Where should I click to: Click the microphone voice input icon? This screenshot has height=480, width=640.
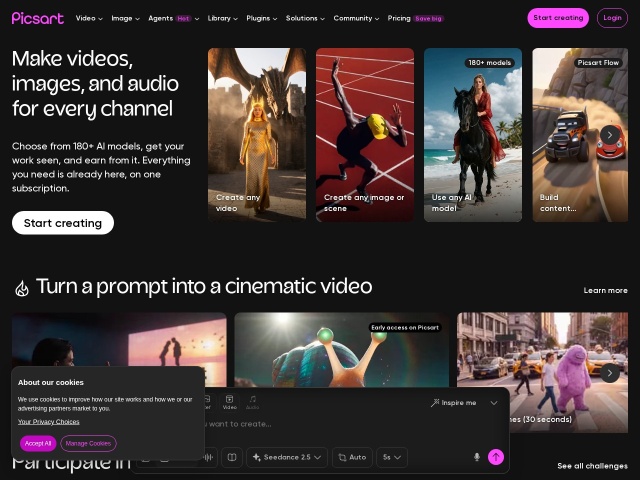(x=476, y=457)
